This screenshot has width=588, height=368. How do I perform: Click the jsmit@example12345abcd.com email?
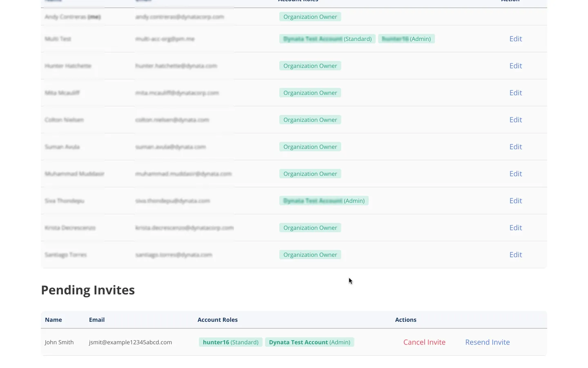[x=130, y=342]
